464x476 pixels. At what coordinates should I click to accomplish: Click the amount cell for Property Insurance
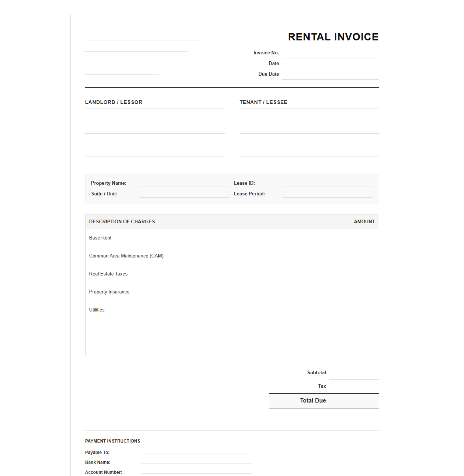tap(348, 292)
